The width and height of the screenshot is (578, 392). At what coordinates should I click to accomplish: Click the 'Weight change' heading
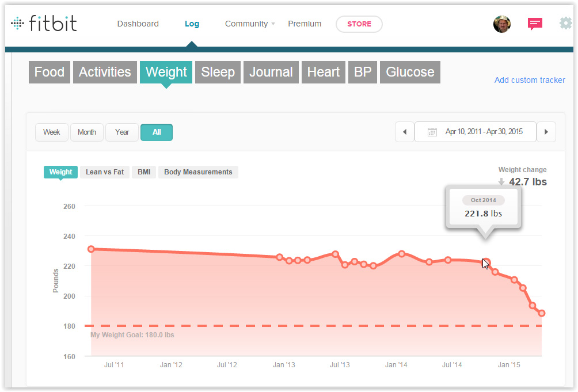coord(522,170)
